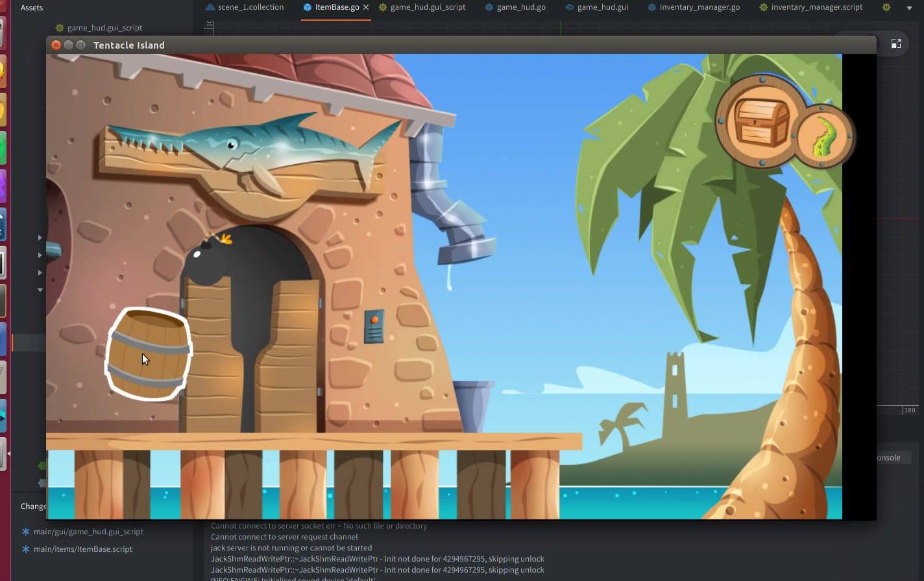The width and height of the screenshot is (924, 581).
Task: Collapse the expanded tree node with down arrow
Action: pos(39,290)
